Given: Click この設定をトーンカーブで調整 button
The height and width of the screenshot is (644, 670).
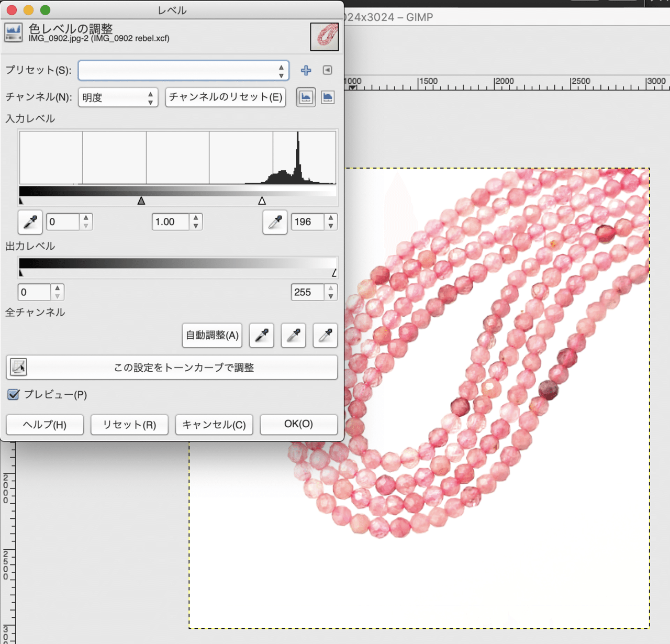Looking at the screenshot, I should 172,368.
